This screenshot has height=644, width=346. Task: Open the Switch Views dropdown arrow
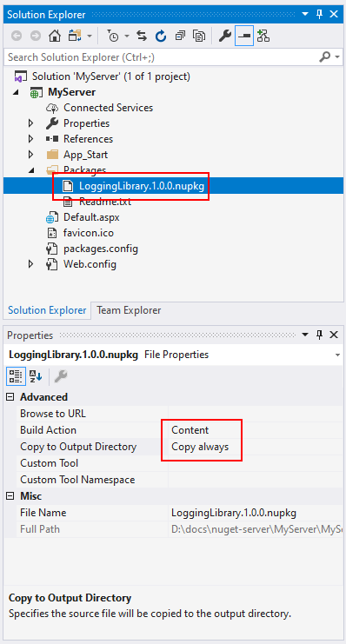click(90, 37)
